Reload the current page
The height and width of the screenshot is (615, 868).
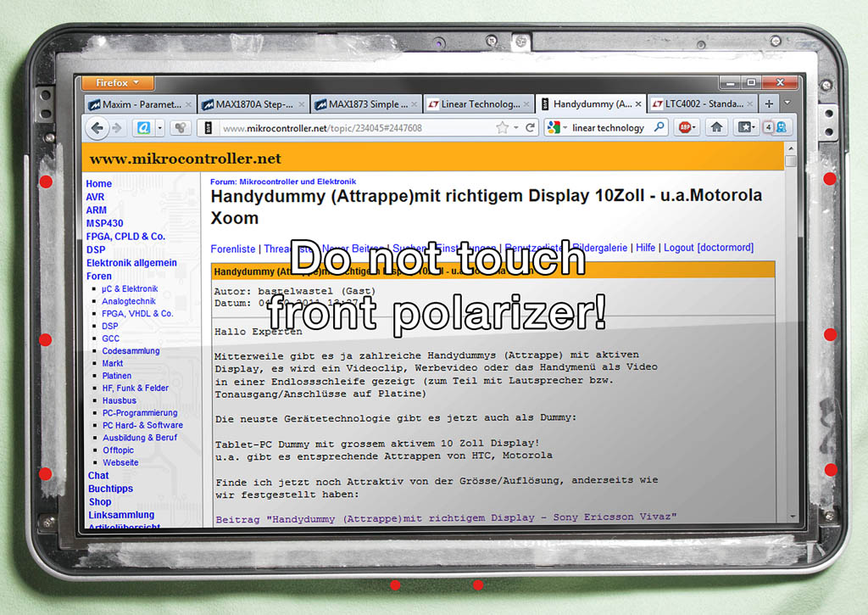tap(531, 128)
